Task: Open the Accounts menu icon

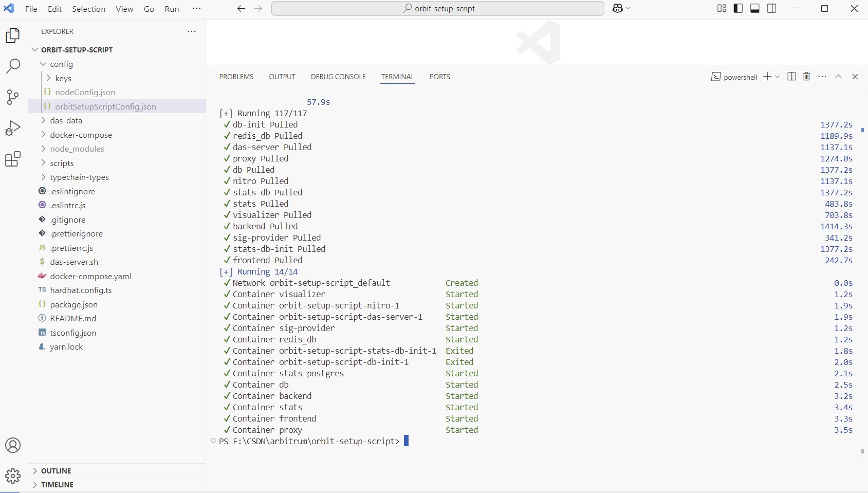Action: (x=13, y=445)
